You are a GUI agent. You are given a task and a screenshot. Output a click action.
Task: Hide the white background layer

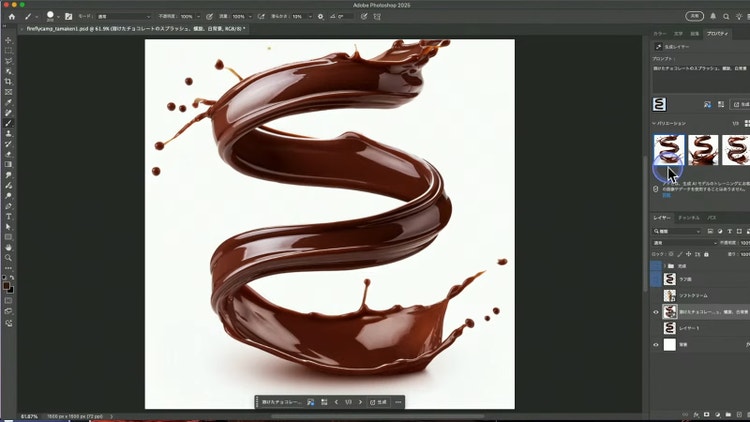coord(656,344)
